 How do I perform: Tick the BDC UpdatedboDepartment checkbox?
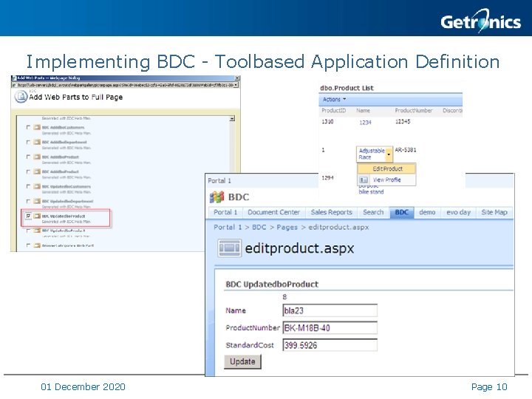click(x=28, y=201)
